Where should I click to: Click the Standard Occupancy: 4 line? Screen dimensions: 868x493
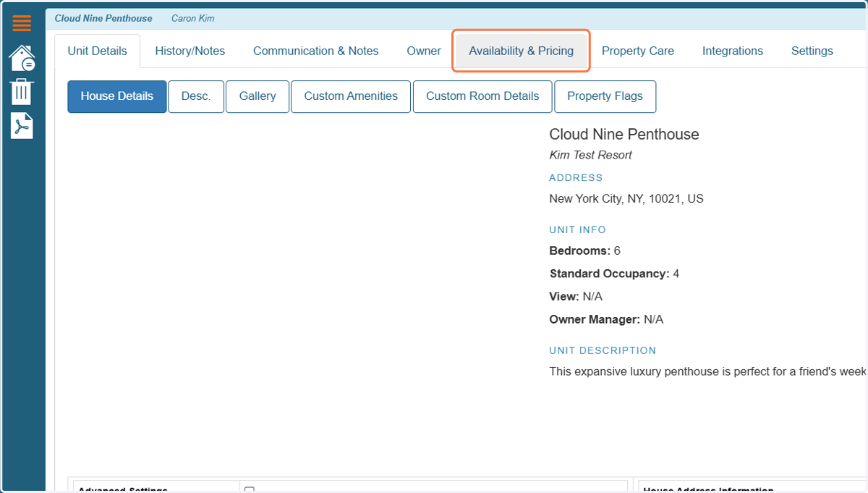click(x=614, y=274)
